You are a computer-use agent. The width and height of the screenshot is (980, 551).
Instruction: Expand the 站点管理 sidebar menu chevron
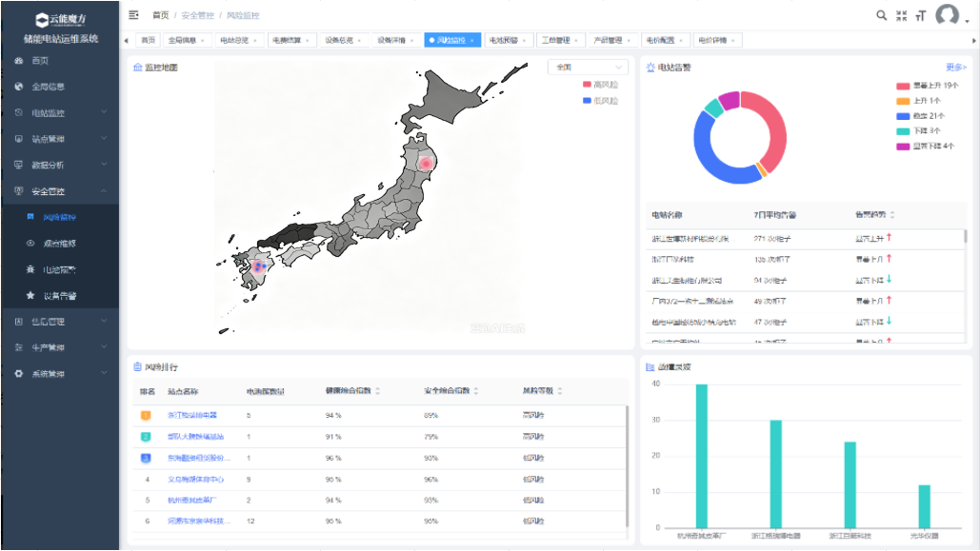pos(104,139)
